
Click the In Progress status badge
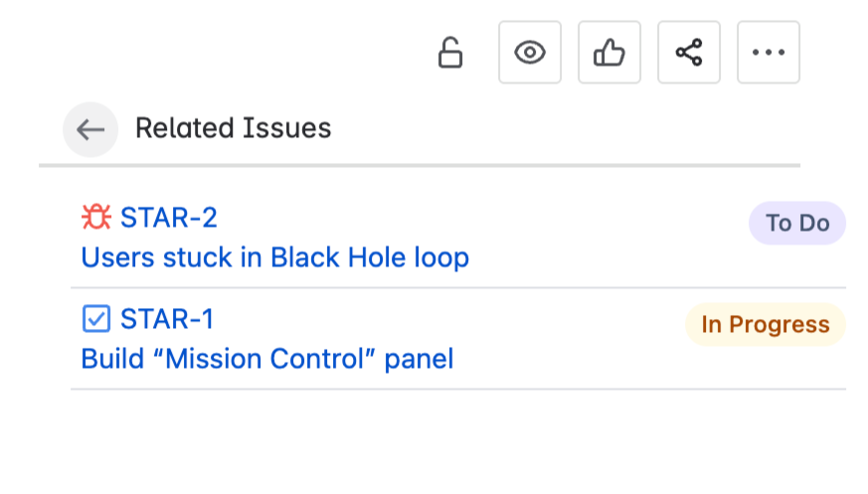click(765, 325)
